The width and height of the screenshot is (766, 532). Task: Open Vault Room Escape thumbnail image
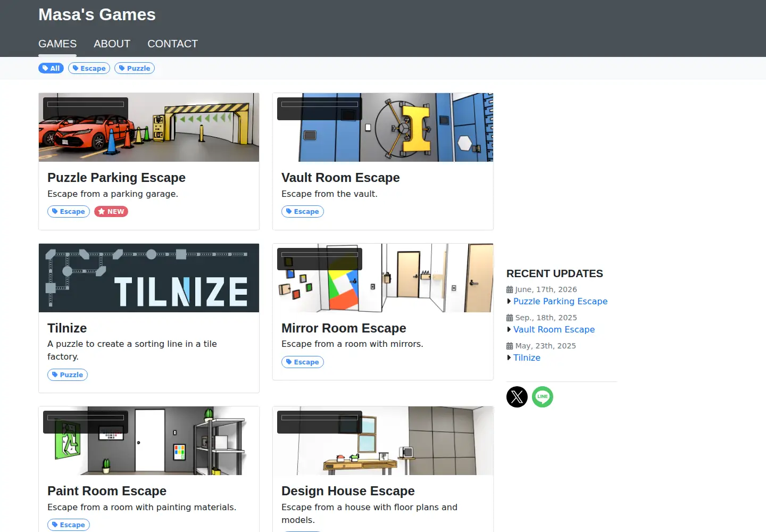[x=383, y=128]
